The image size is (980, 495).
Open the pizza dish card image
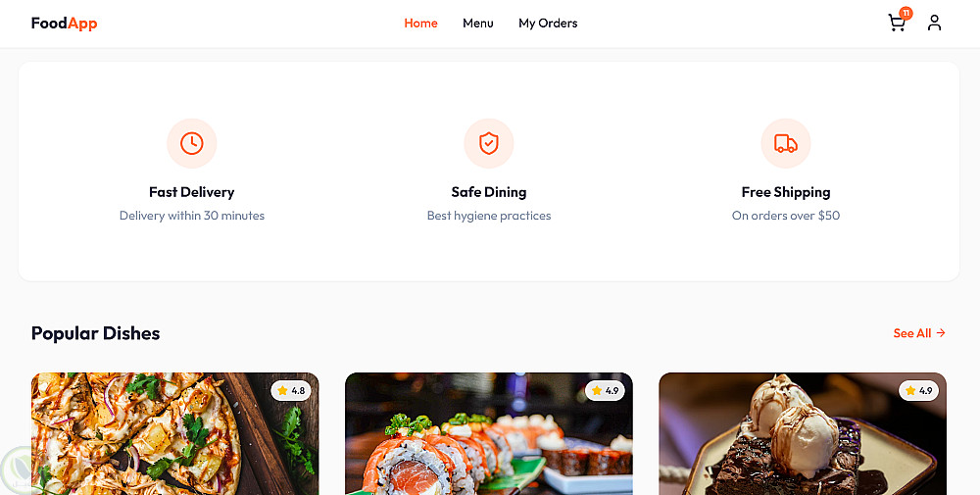175,434
